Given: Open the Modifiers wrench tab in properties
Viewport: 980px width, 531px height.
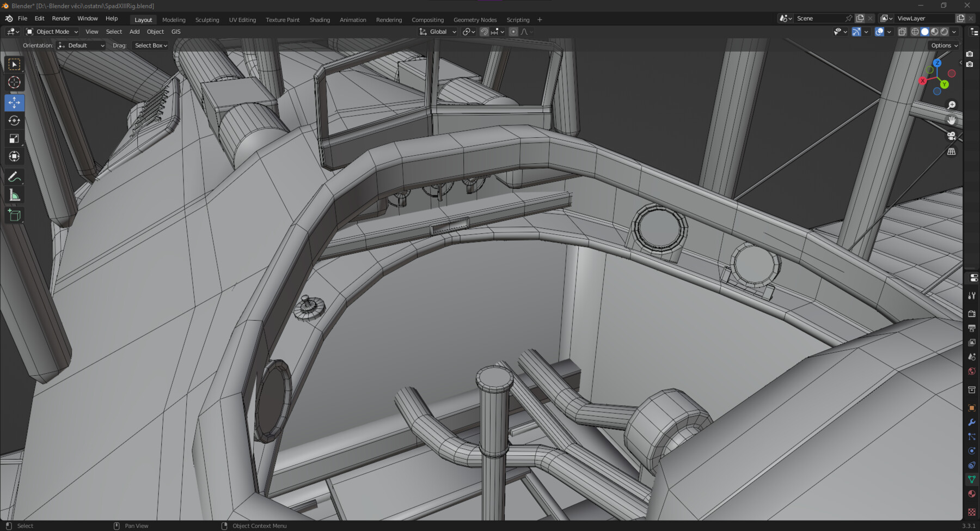Looking at the screenshot, I should click(971, 422).
